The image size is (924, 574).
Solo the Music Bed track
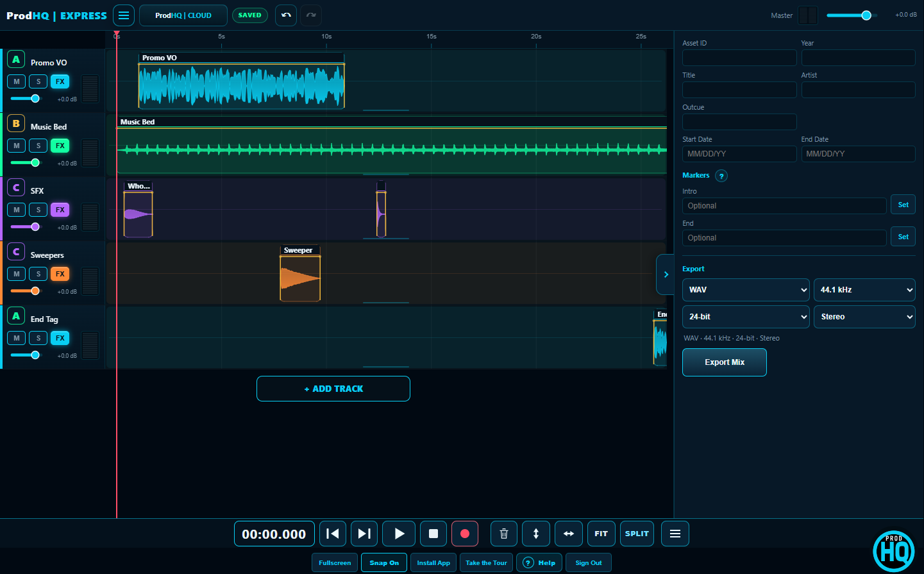[x=38, y=146]
